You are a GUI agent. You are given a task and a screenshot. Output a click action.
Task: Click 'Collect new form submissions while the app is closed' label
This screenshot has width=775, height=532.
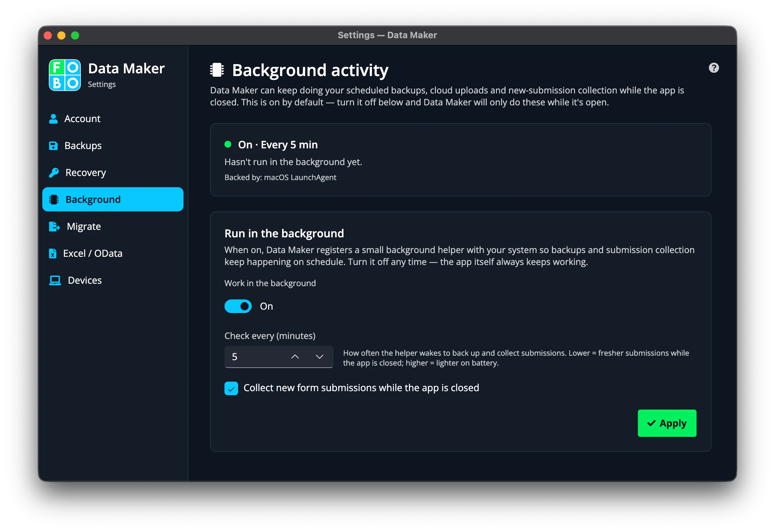(x=361, y=388)
